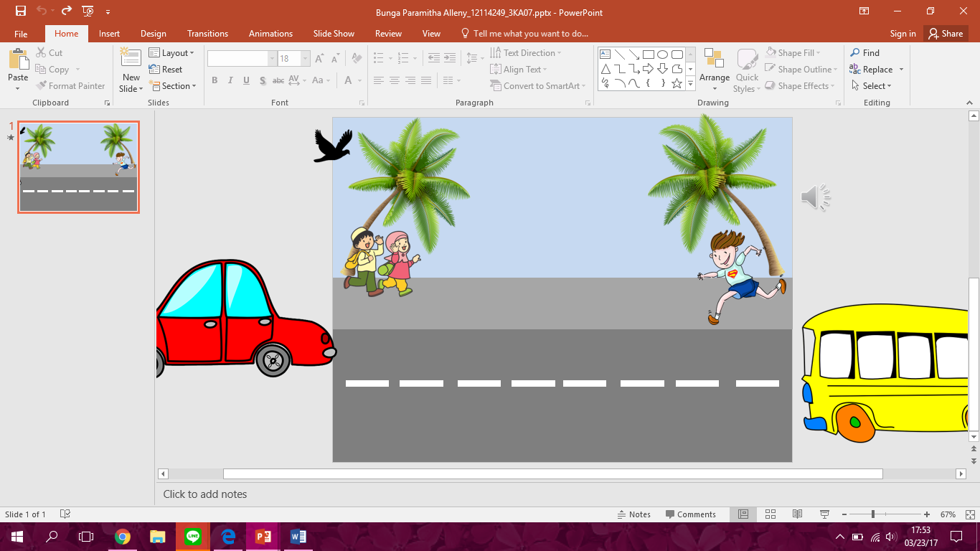Click the Reset slide layout icon
This screenshot has width=980, height=551.
[x=164, y=69]
